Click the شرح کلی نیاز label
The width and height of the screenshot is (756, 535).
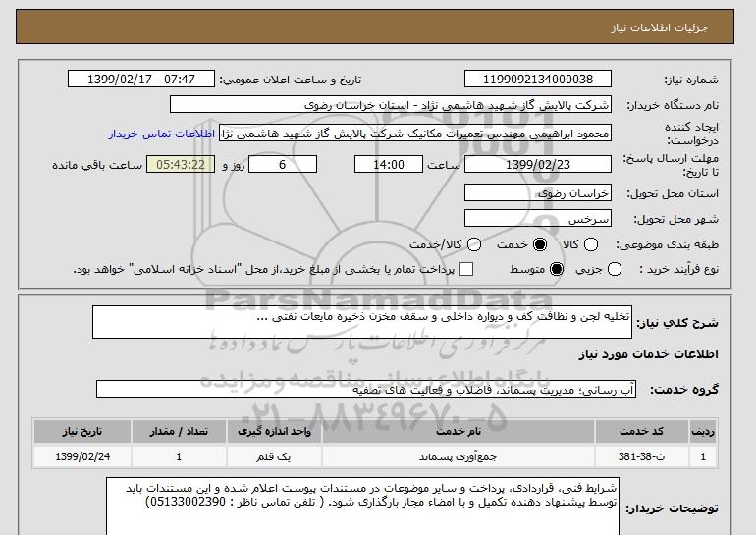tap(677, 323)
